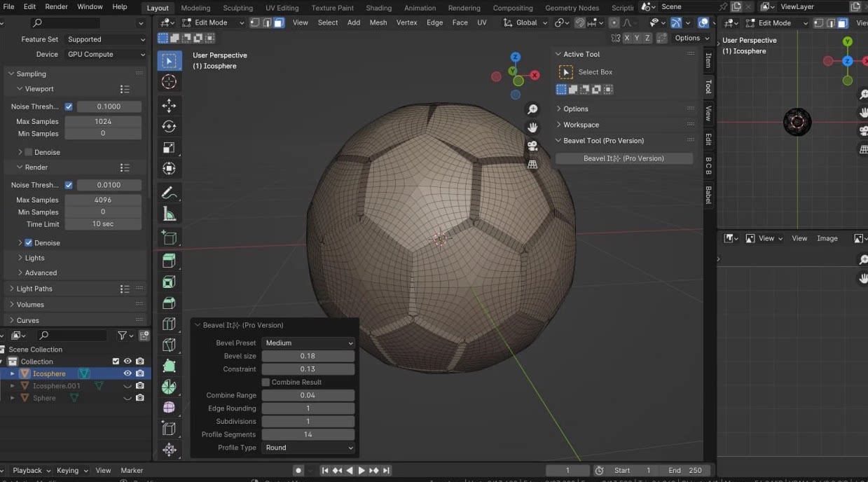The width and height of the screenshot is (868, 482).
Task: Select the Move tool
Action: point(169,106)
